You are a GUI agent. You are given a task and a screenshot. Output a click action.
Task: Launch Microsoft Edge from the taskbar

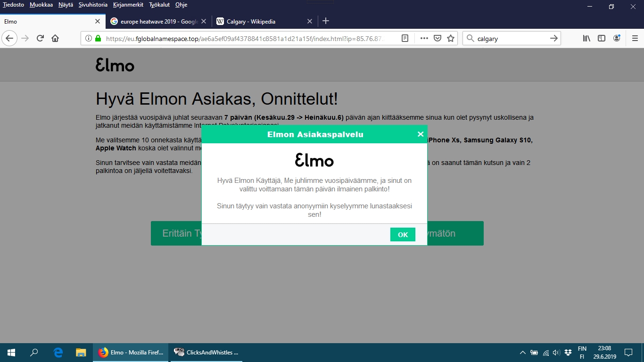(58, 353)
